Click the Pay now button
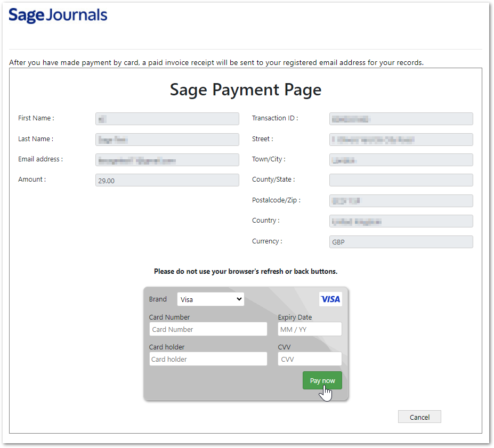 [322, 380]
